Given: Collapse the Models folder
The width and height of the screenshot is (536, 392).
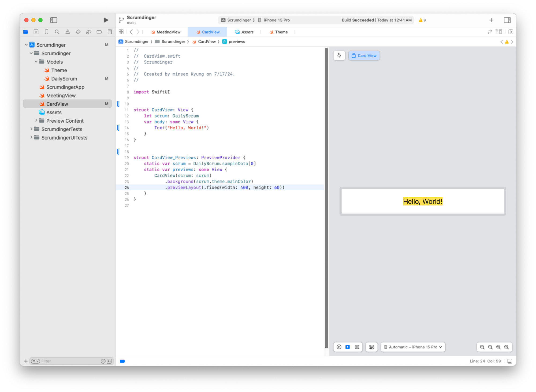Looking at the screenshot, I should [x=36, y=62].
